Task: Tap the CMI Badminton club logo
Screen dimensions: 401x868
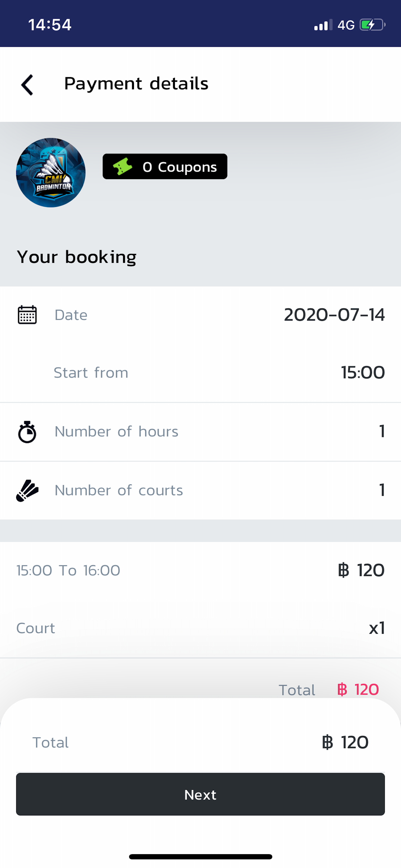Action: tap(51, 172)
